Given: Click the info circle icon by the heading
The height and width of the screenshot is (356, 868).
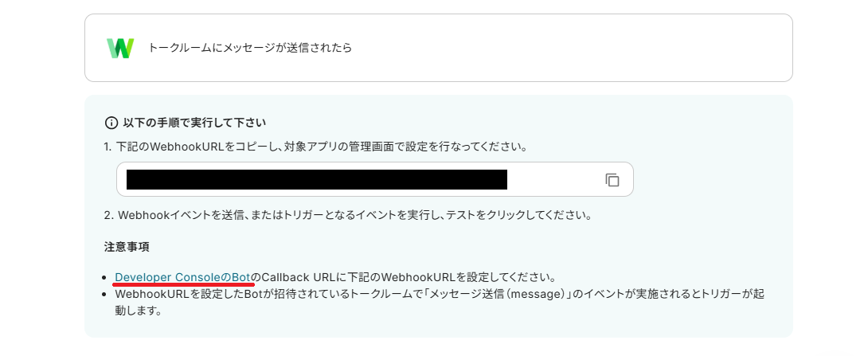Looking at the screenshot, I should pos(111,123).
